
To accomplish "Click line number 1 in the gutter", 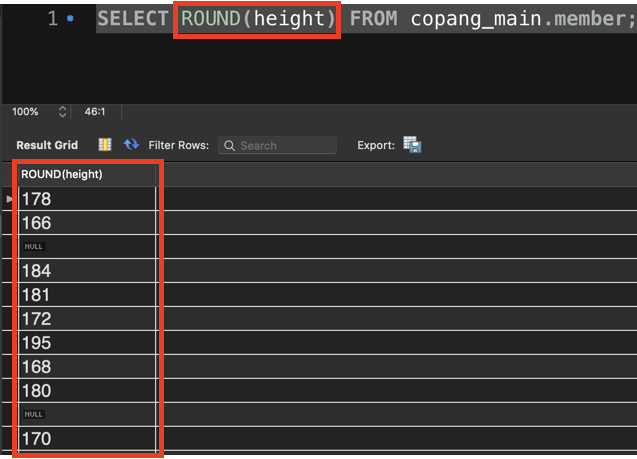I will 53,18.
